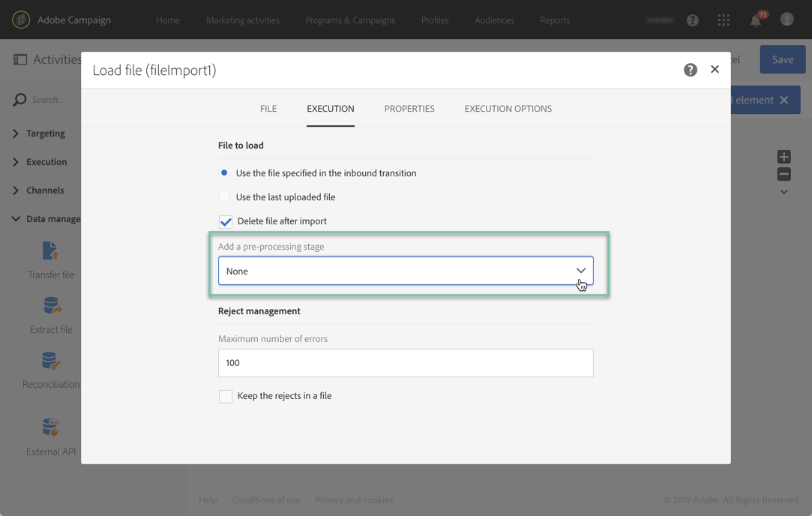Click the zoom in control
The height and width of the screenshot is (516, 812).
[x=784, y=156]
